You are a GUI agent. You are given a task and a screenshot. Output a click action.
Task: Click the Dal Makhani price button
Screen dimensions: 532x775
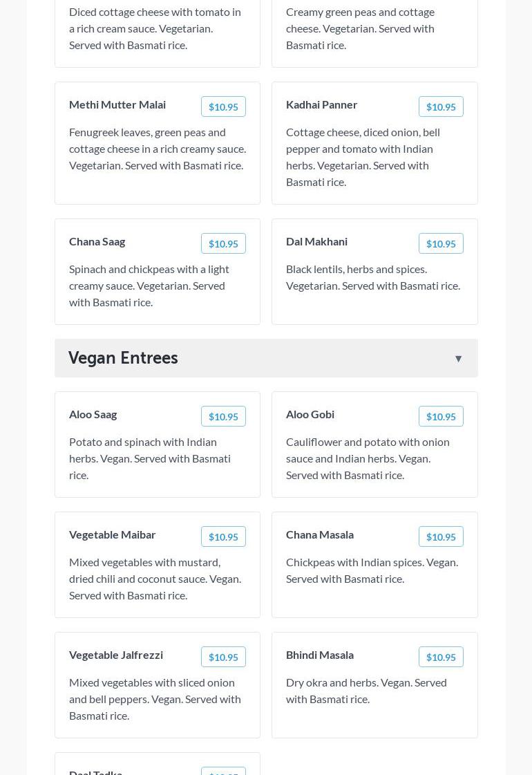(x=441, y=243)
